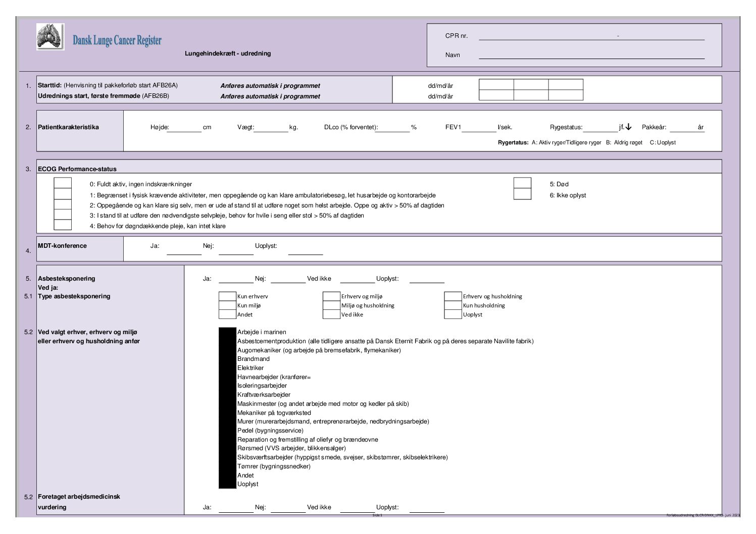The height and width of the screenshot is (534, 756).
Task: Select the occupation 'Kraftværksarbejder'
Action: tap(264, 395)
